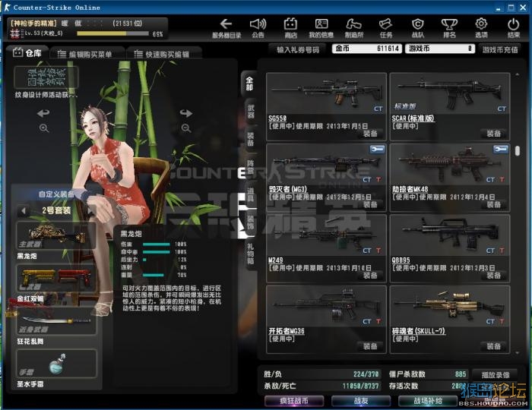
Task: Select 金红双蝎 secondary weapon slot
Action: (x=56, y=278)
